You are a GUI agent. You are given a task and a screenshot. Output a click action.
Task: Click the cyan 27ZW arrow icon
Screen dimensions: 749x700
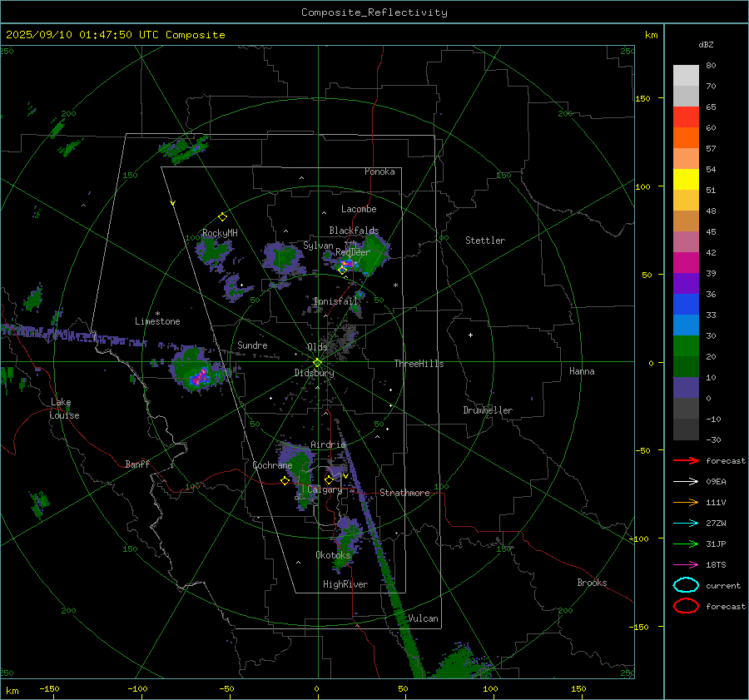[686, 524]
